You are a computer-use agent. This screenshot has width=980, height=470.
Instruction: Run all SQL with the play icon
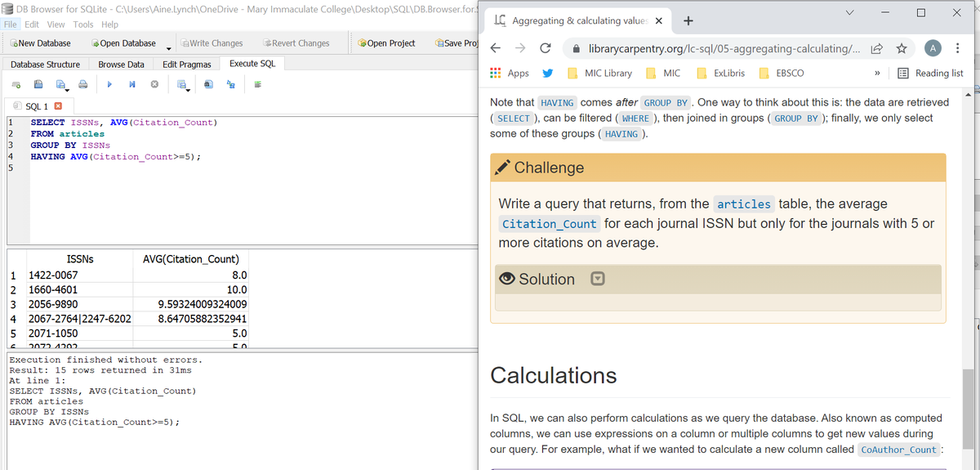coord(110,84)
